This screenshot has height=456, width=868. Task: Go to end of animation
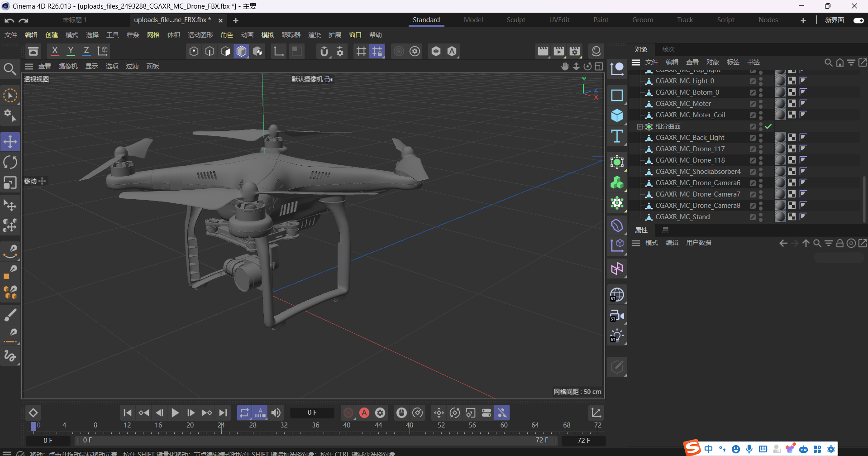tap(223, 413)
